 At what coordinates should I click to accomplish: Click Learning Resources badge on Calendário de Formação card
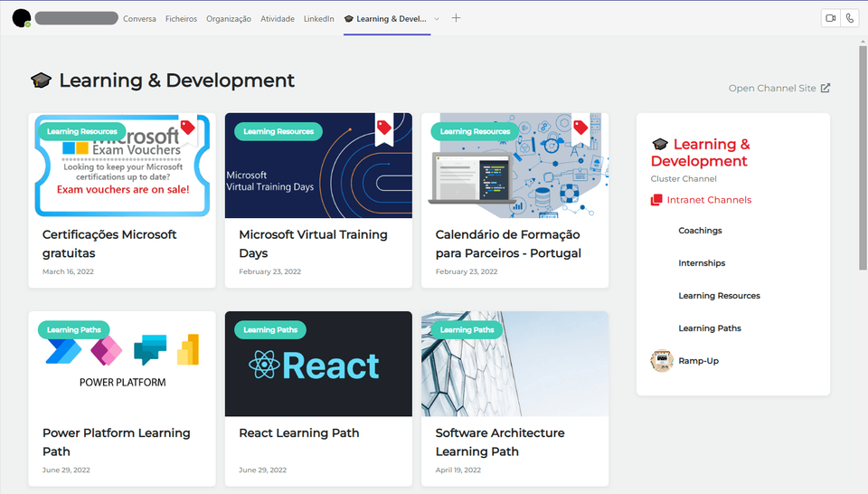(x=475, y=131)
